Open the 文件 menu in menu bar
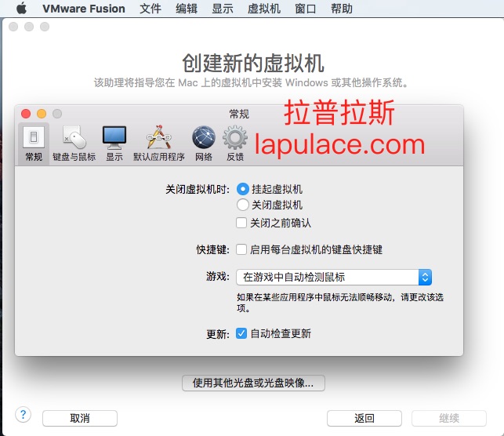Viewport: 504px width, 436px height. [x=150, y=9]
